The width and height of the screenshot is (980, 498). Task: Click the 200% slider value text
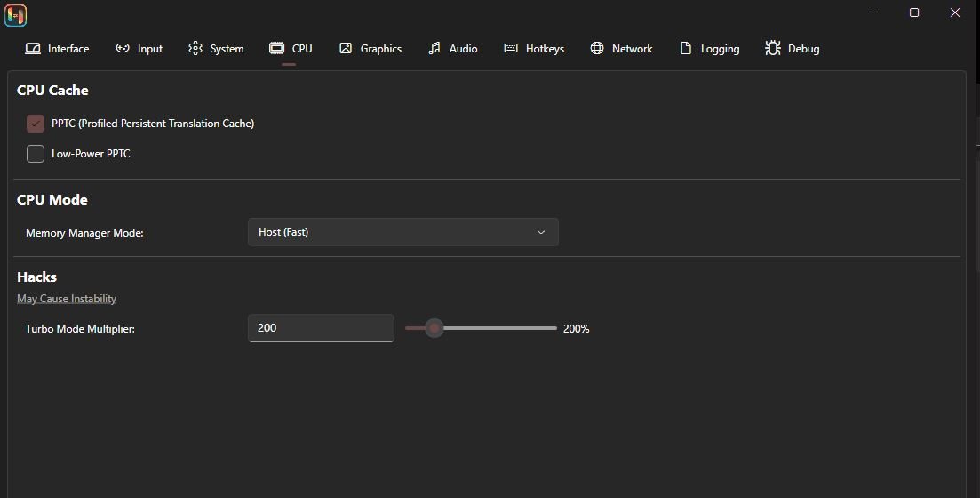point(577,328)
